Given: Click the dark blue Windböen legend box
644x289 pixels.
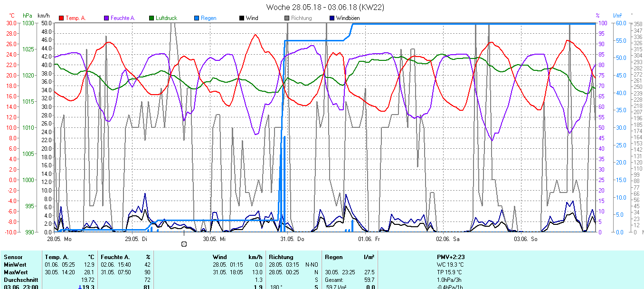Looking at the screenshot, I should click(332, 18).
